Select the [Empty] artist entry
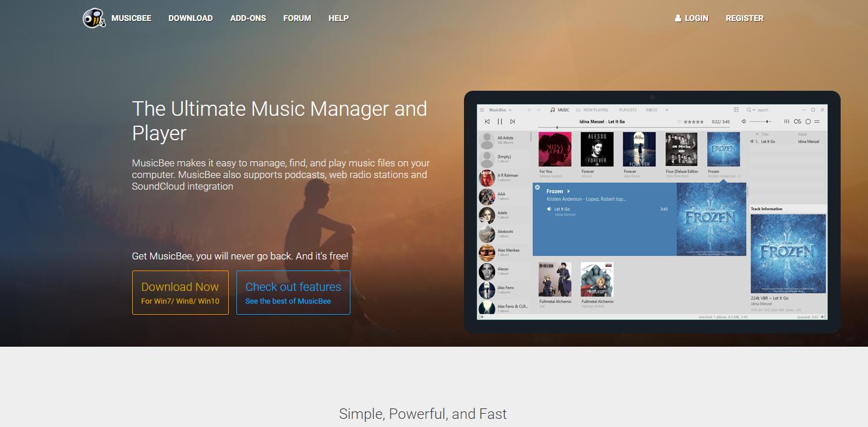 click(x=504, y=159)
